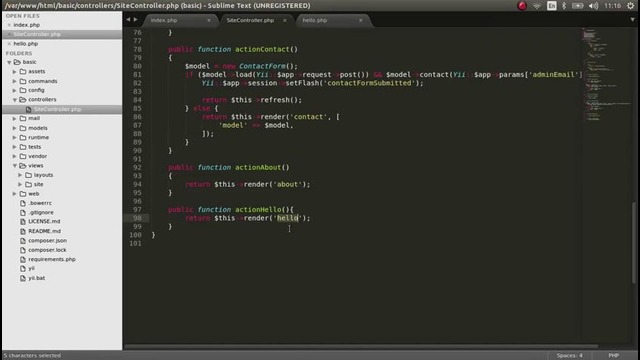Click the LICENSE.md file icon
Image resolution: width=640 pixels, height=360 pixels.
pos(23,222)
